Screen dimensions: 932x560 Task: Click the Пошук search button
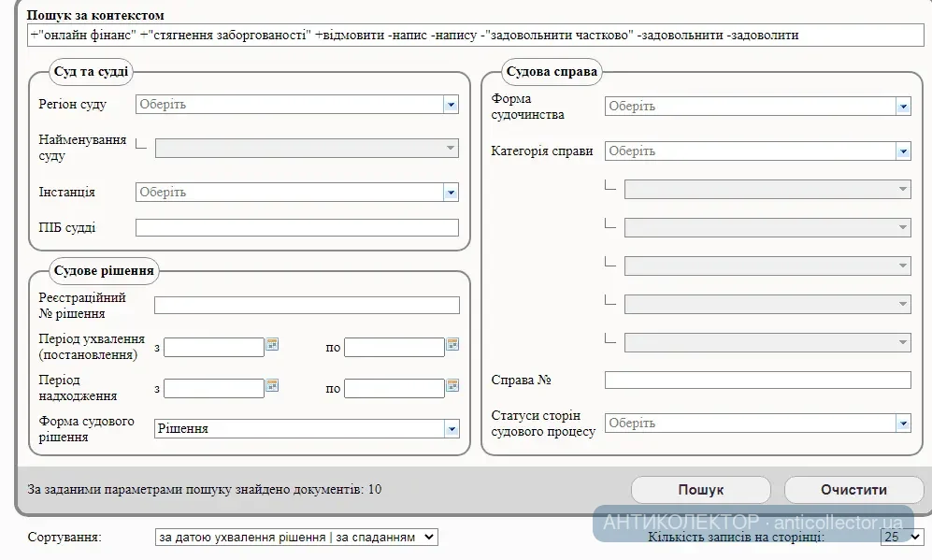[700, 490]
